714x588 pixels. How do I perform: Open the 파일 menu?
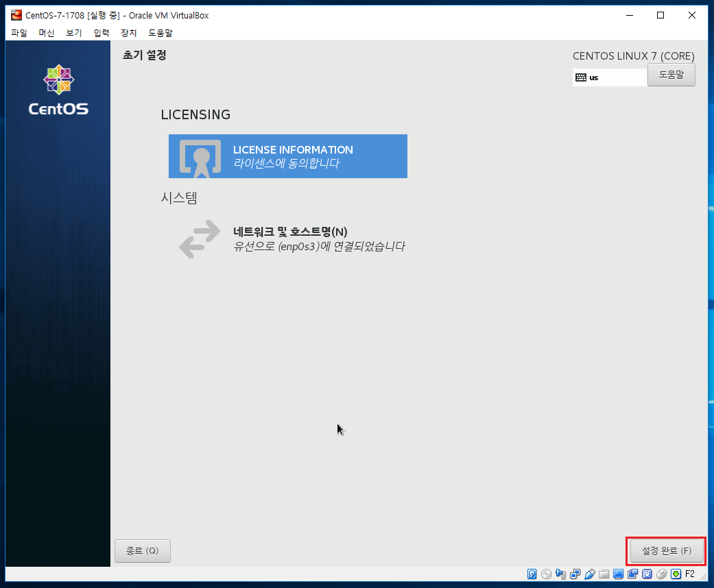(19, 33)
